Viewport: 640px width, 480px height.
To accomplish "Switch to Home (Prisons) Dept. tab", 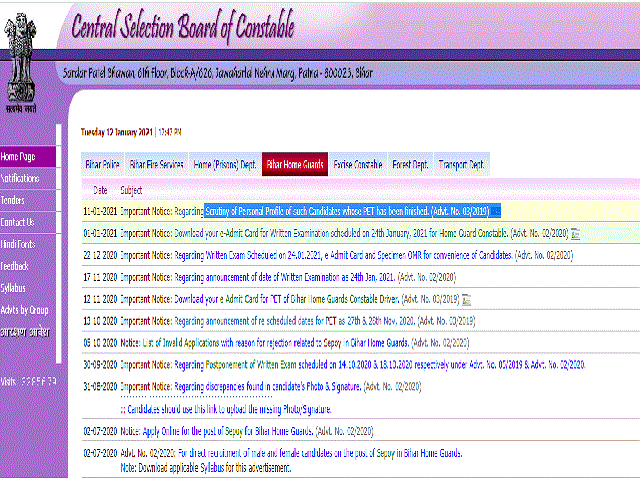I will tap(224, 164).
